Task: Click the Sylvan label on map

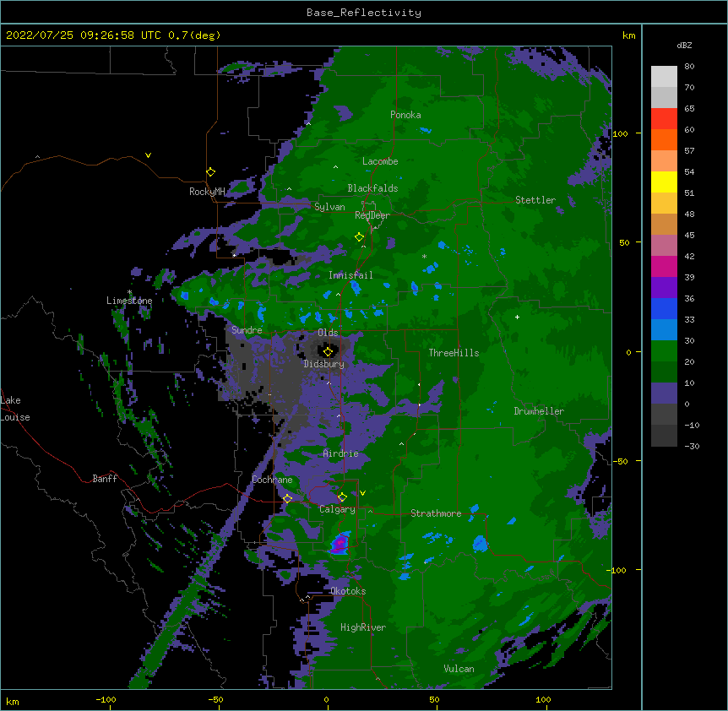Action: (x=329, y=207)
